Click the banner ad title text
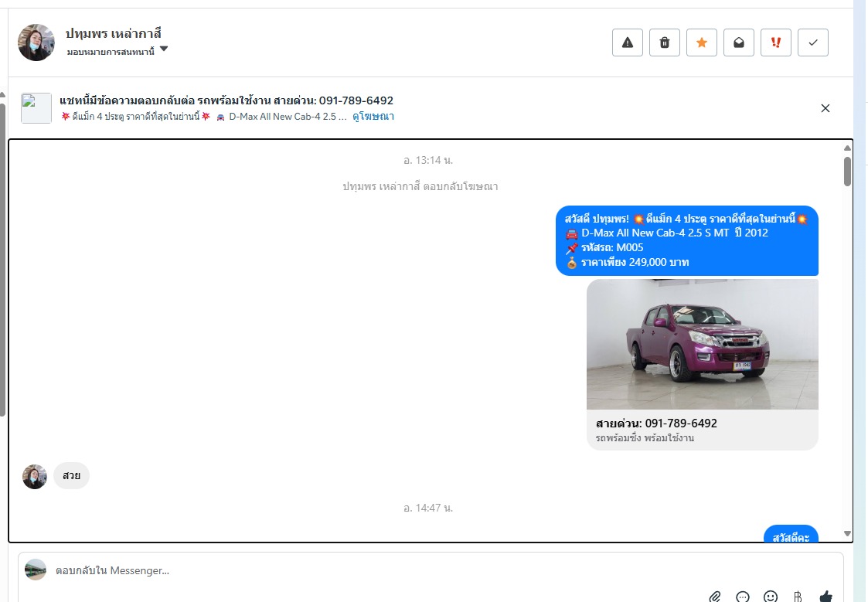The image size is (868, 602). (226, 100)
